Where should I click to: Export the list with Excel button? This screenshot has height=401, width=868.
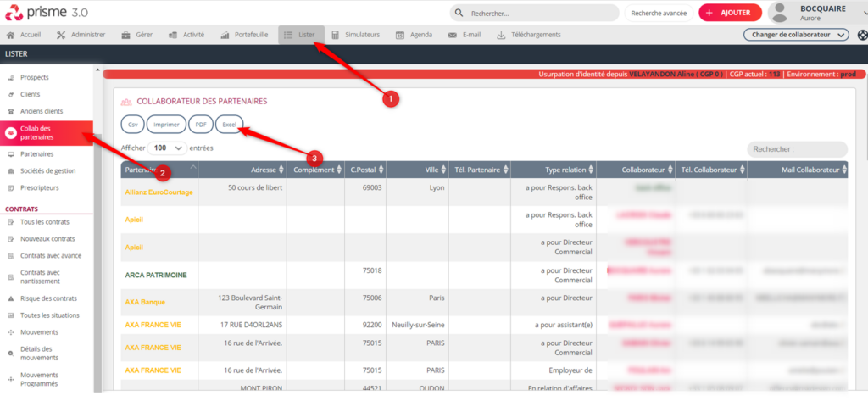point(229,124)
